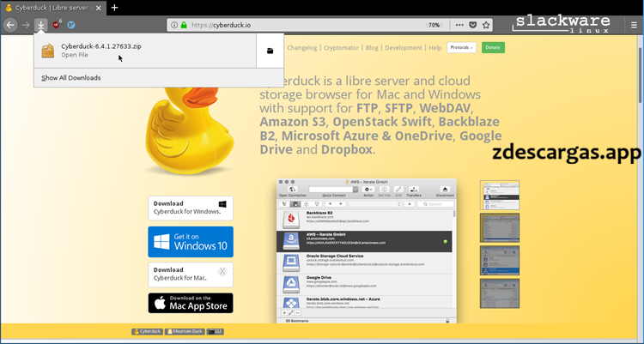
Task: Select the first screenshot thumbnail
Action: tap(500, 195)
